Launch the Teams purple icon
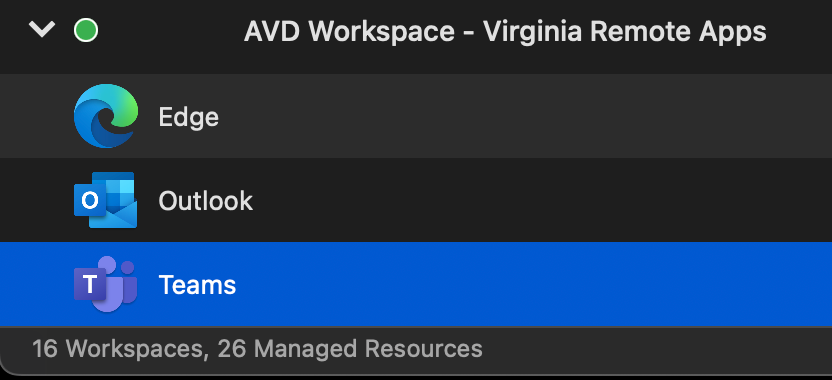 point(106,284)
